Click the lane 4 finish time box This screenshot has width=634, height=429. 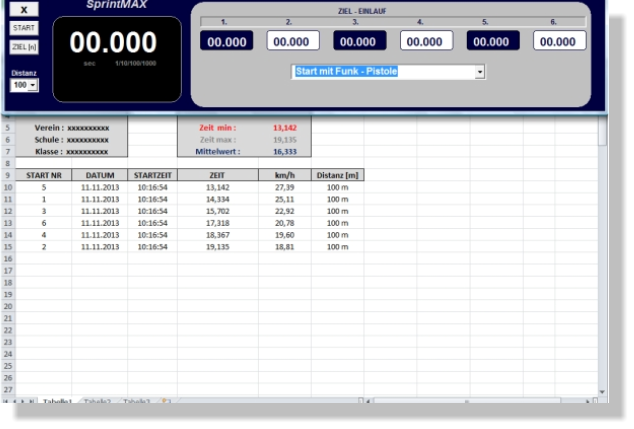pyautogui.click(x=425, y=41)
